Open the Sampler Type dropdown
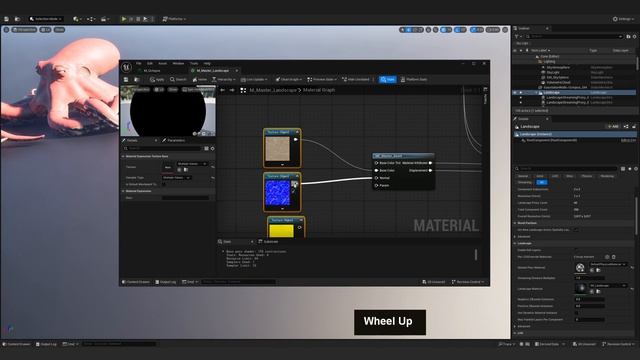The image size is (640, 360). pyautogui.click(x=176, y=178)
